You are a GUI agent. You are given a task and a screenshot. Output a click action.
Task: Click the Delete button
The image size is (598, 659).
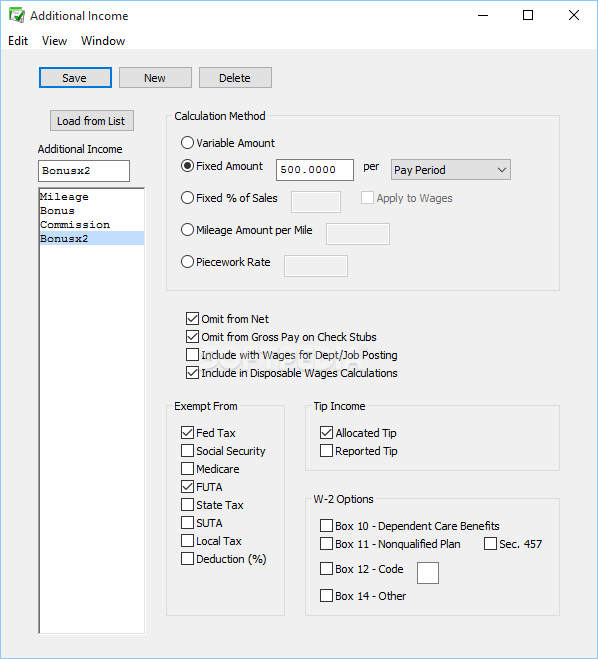235,78
